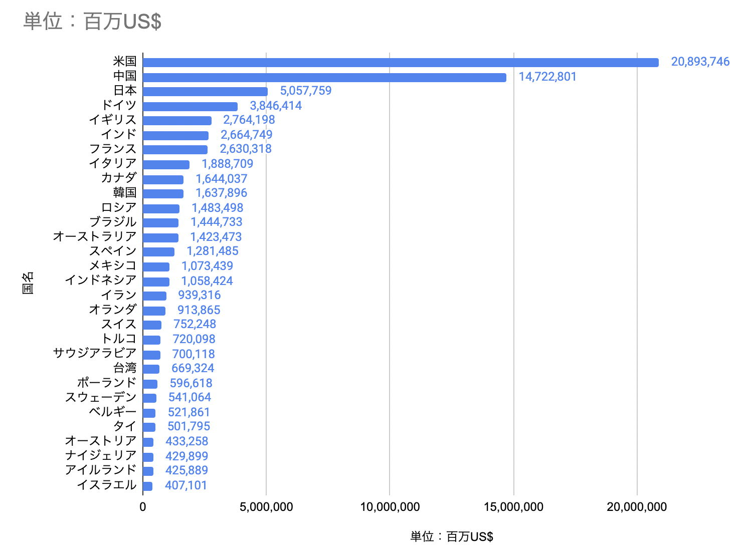Click the イギリス bar
This screenshot has width=749, height=560.
(x=176, y=121)
